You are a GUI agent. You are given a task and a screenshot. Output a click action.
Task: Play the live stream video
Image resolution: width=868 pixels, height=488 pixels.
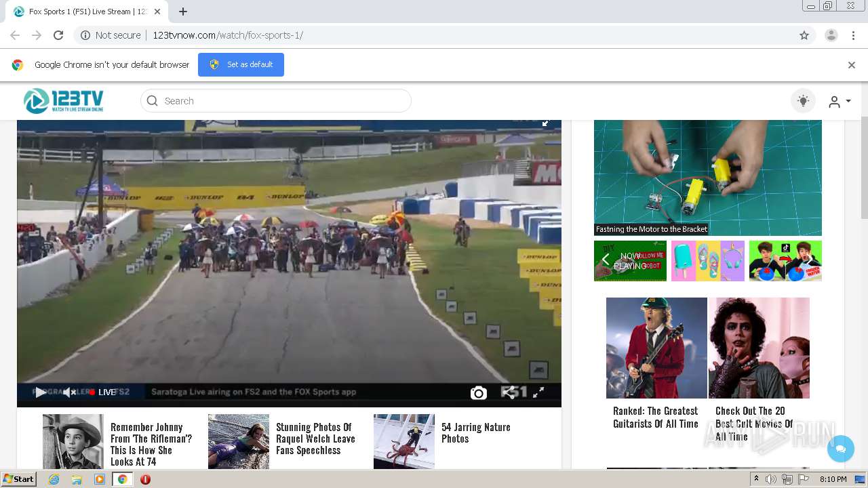tap(41, 392)
